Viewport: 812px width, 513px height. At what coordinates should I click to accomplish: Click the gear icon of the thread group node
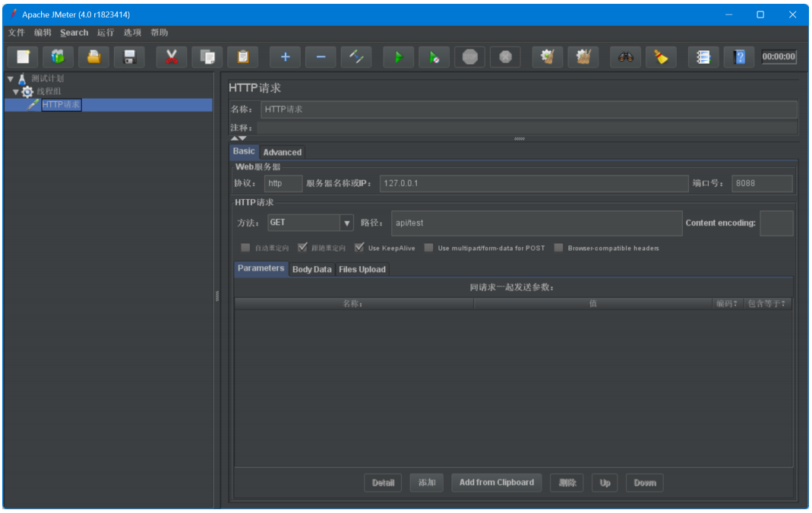click(x=27, y=92)
